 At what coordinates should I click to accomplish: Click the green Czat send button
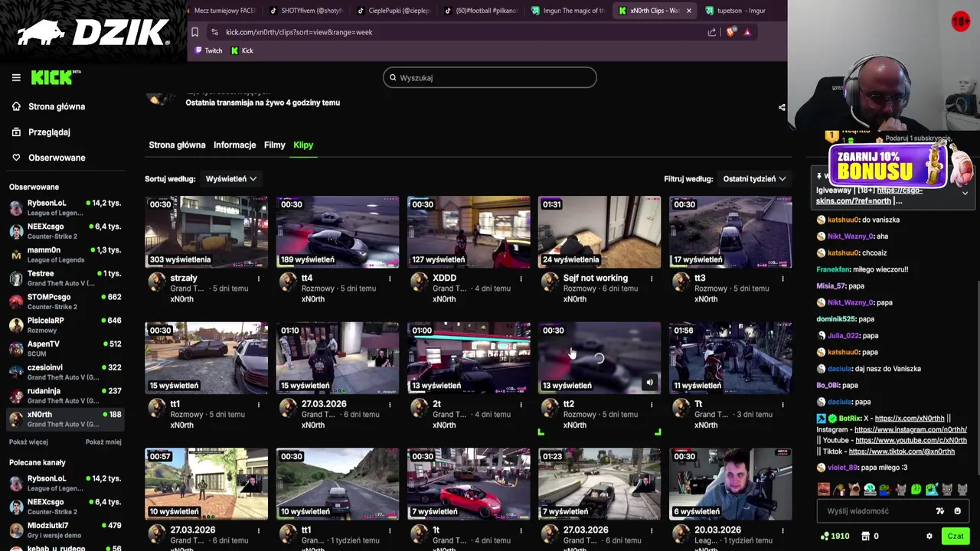tap(955, 536)
